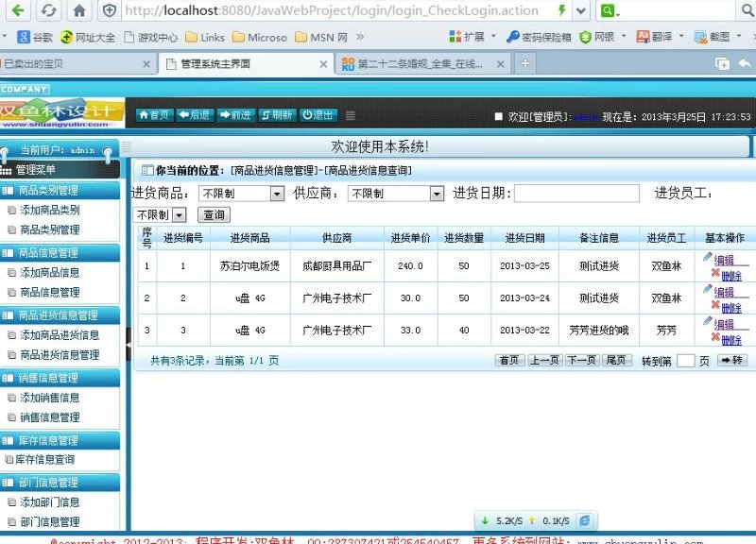Click the lines icon next to 退出
The width and height of the screenshot is (756, 544).
click(x=351, y=115)
